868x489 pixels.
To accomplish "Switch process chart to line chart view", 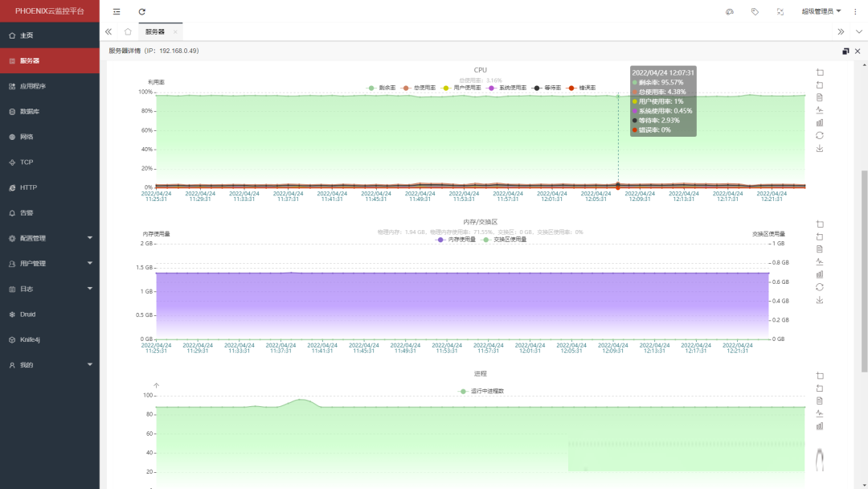I will pyautogui.click(x=820, y=413).
